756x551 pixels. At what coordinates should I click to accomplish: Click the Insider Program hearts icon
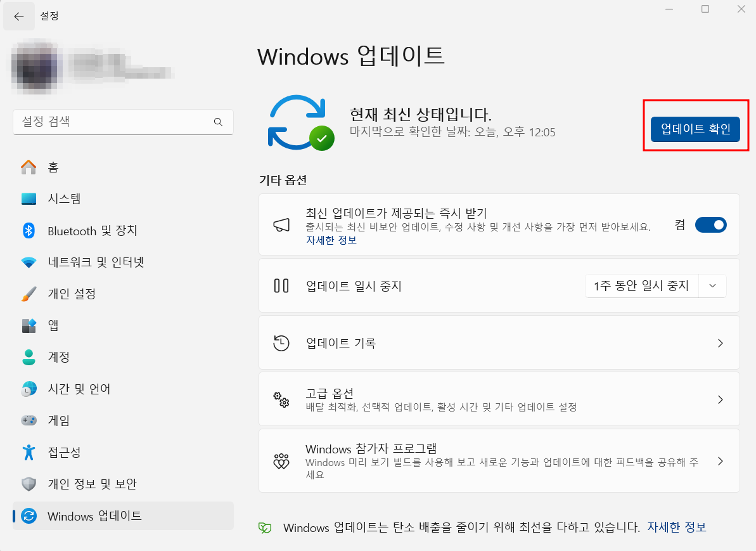[281, 461]
